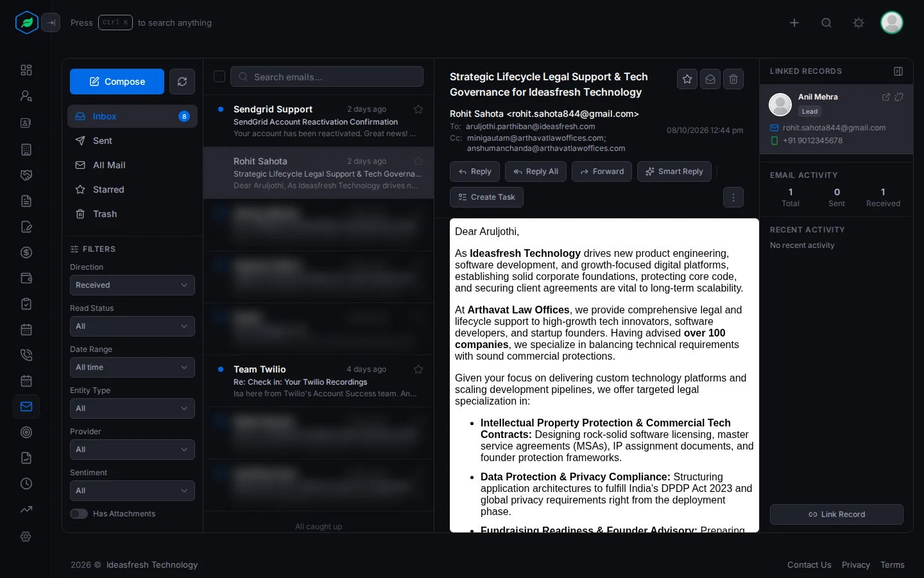Open the Trash folder

pos(132,214)
